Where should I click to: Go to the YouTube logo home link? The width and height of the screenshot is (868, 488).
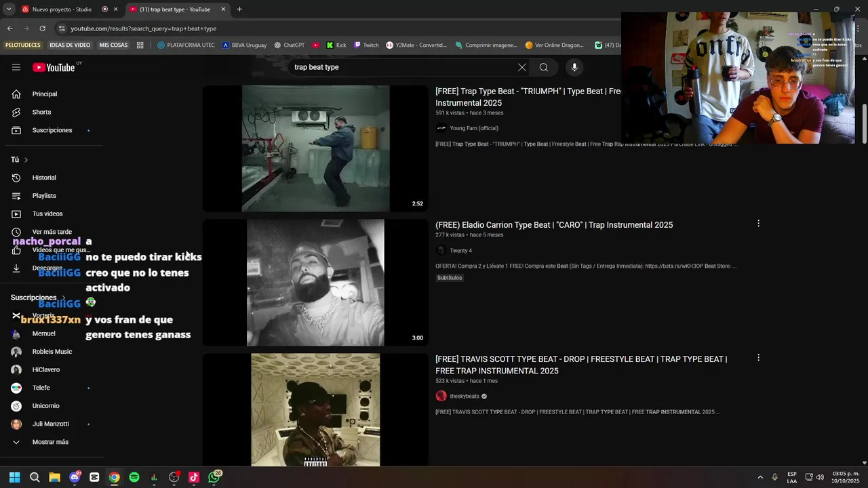coord(54,67)
